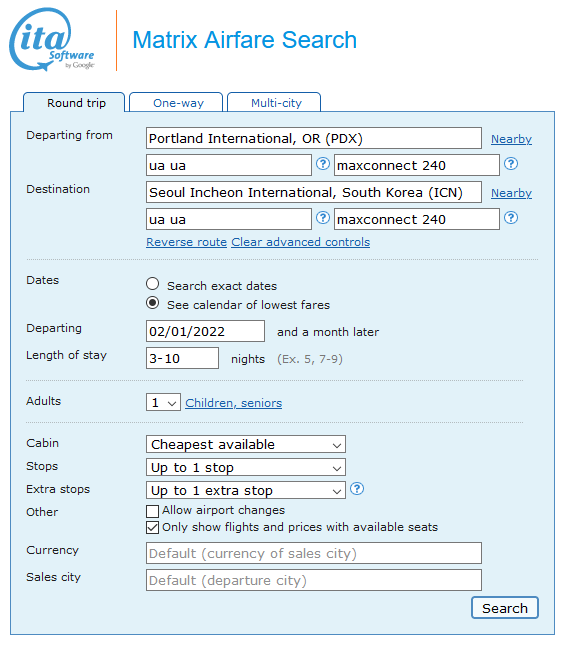The width and height of the screenshot is (565, 650).
Task: Click the Departing date field 02/01/2022
Action: click(205, 331)
